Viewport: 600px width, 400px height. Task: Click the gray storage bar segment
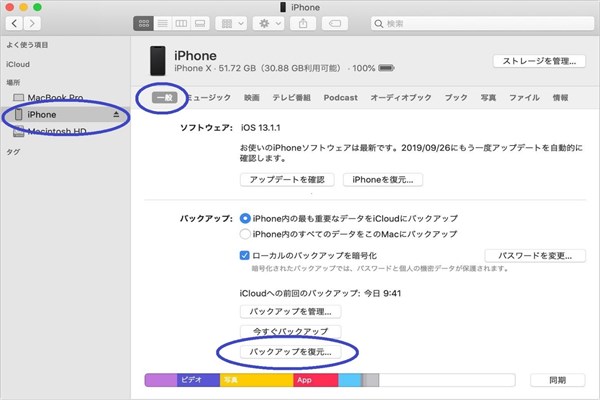click(370, 380)
